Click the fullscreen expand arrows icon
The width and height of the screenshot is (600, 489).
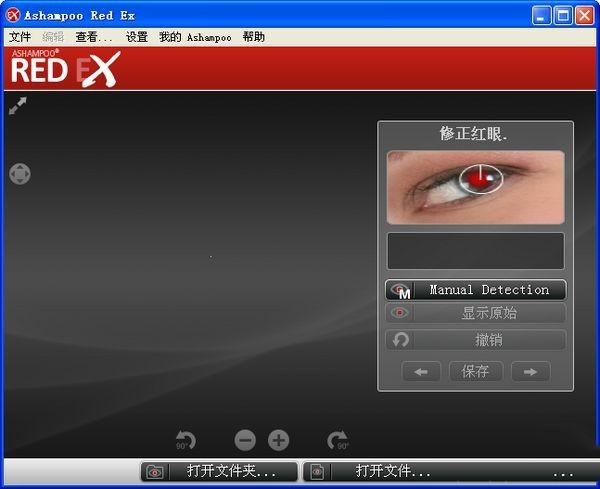[18, 106]
